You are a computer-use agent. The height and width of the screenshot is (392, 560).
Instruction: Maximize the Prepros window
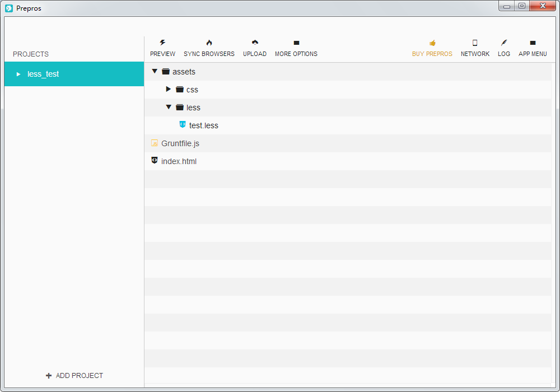(x=522, y=6)
